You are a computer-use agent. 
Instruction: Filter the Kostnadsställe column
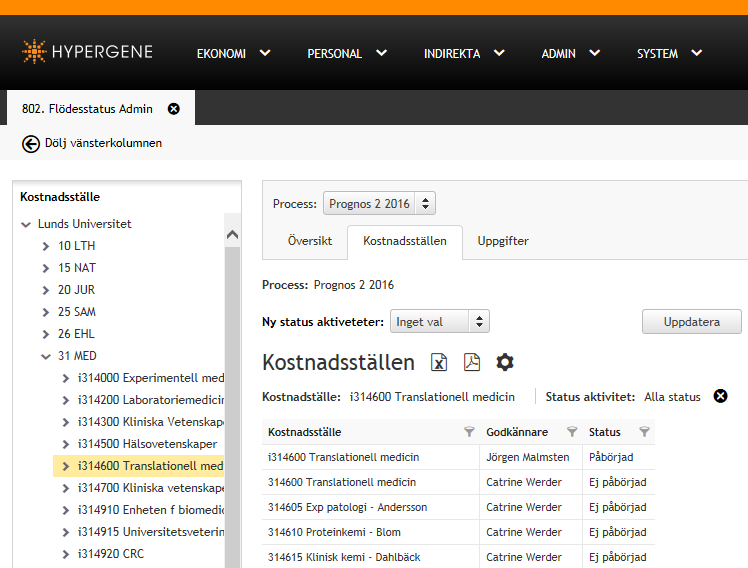(x=469, y=432)
